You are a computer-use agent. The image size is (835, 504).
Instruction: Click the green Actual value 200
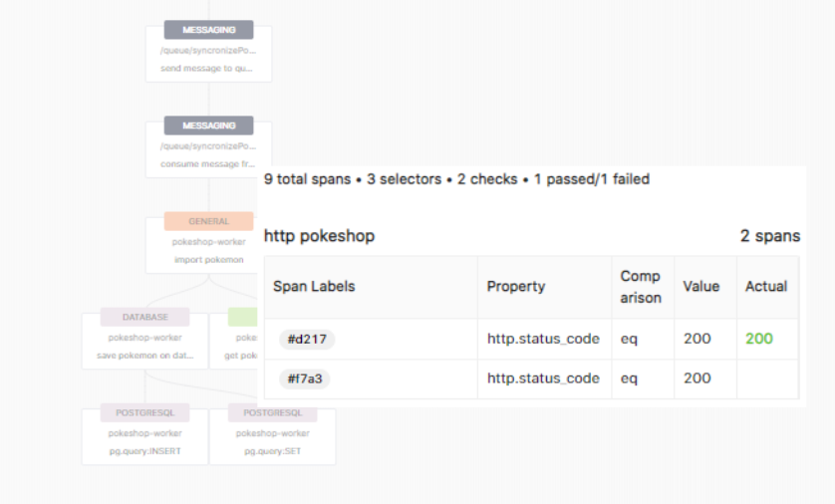pyautogui.click(x=759, y=339)
